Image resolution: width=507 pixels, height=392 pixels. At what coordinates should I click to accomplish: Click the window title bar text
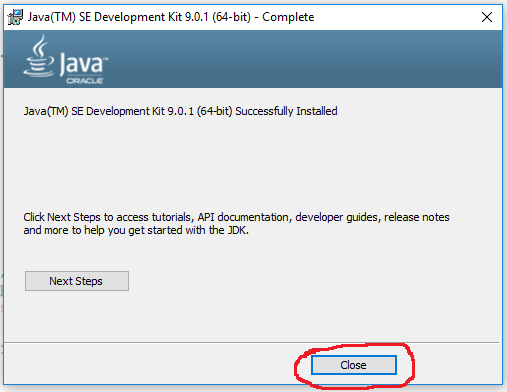[x=171, y=17]
